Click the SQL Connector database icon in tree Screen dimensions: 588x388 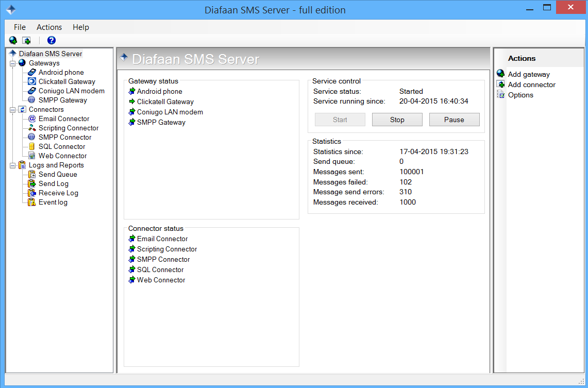point(32,146)
